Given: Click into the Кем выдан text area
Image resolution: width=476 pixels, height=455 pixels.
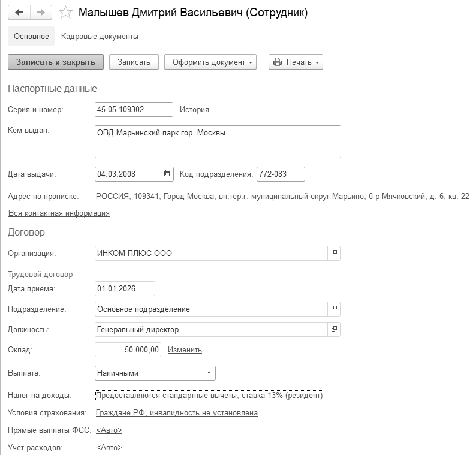Looking at the screenshot, I should point(218,141).
